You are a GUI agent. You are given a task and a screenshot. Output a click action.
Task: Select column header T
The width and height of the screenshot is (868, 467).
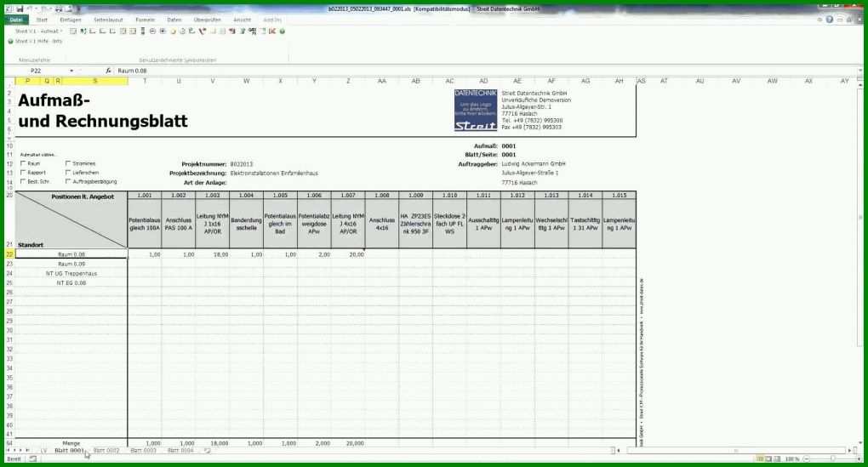(145, 81)
